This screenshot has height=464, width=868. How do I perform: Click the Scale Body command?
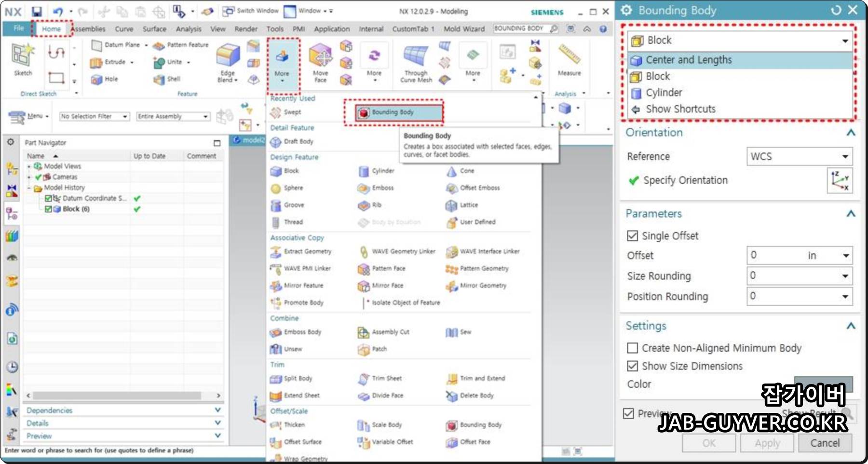click(380, 425)
